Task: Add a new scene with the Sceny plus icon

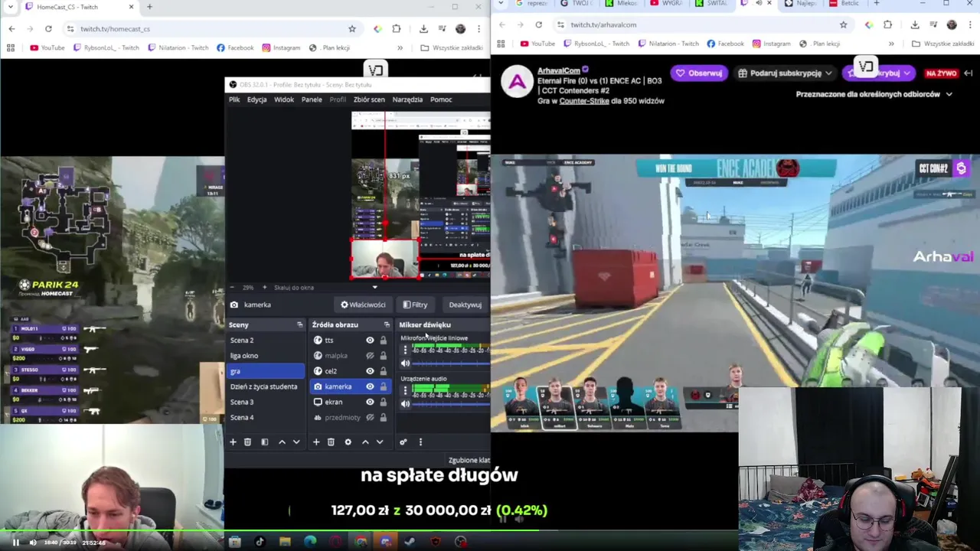Action: click(233, 442)
